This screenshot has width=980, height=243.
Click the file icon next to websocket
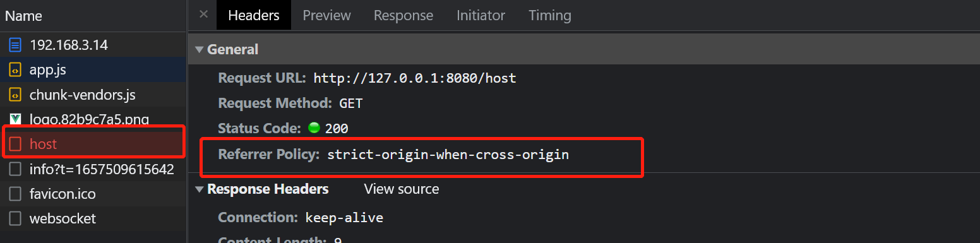(16, 219)
